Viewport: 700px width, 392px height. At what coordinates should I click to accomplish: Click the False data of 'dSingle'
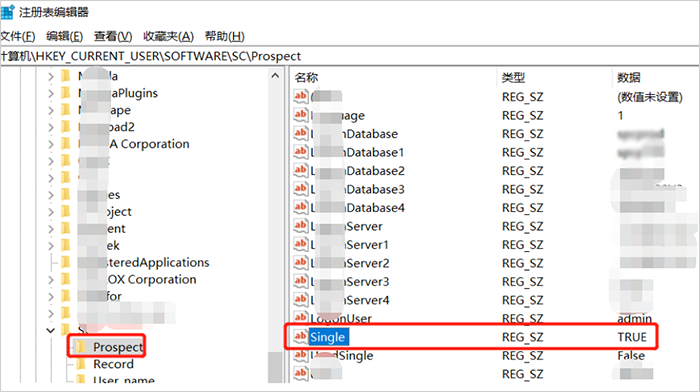[x=631, y=356]
